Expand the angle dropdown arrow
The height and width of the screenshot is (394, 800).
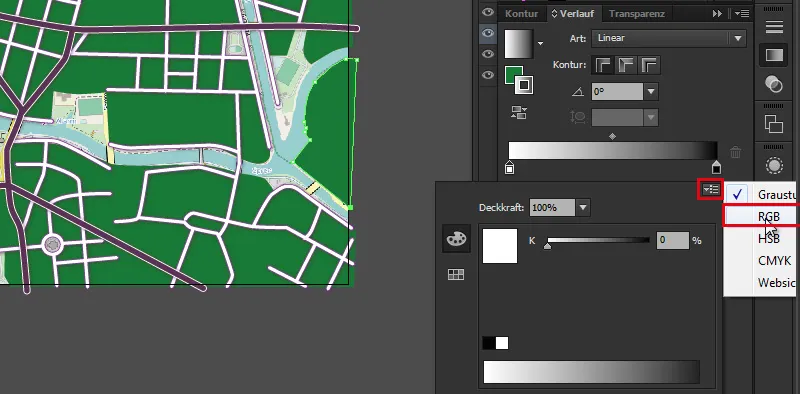pos(651,92)
